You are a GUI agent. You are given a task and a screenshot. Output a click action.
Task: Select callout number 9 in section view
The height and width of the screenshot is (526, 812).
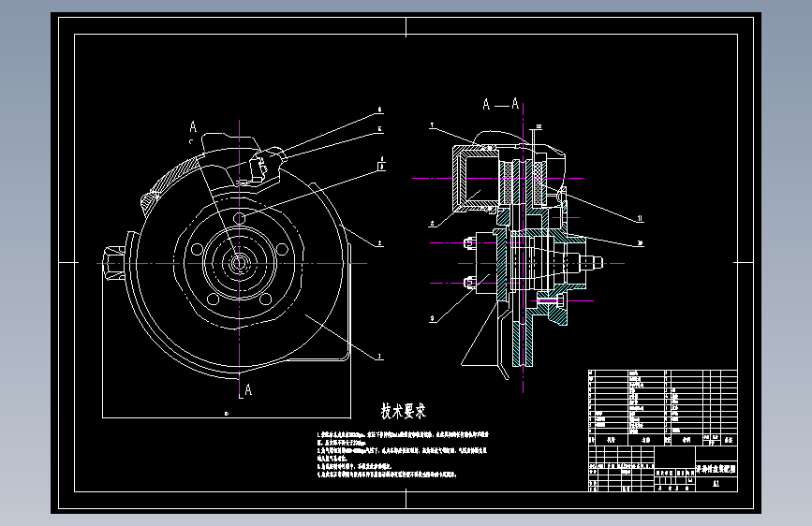pos(433,319)
